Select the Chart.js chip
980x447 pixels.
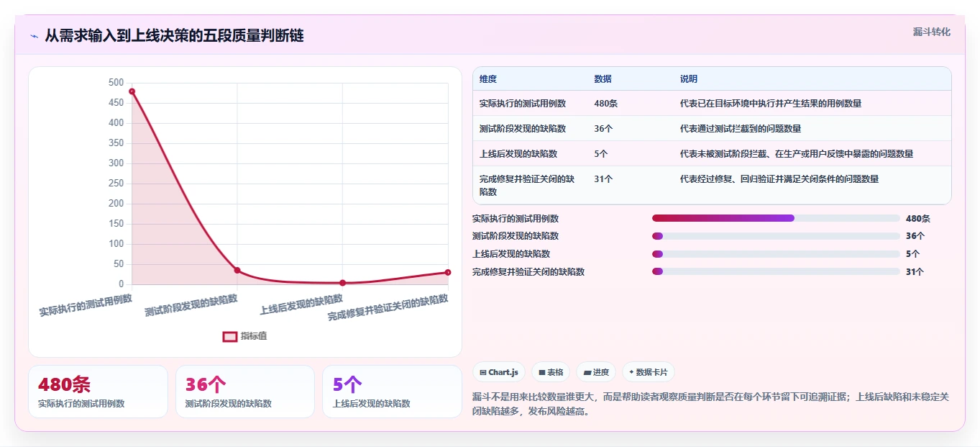click(x=498, y=372)
